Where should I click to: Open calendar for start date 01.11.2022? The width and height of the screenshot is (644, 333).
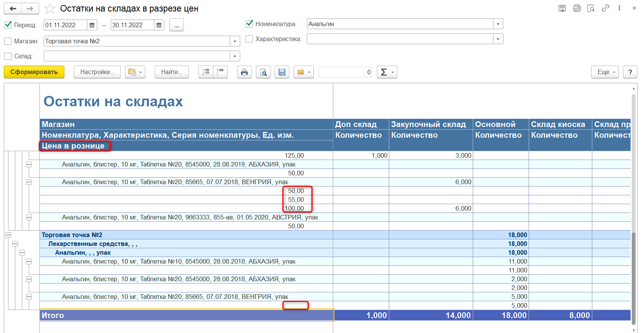tap(92, 25)
